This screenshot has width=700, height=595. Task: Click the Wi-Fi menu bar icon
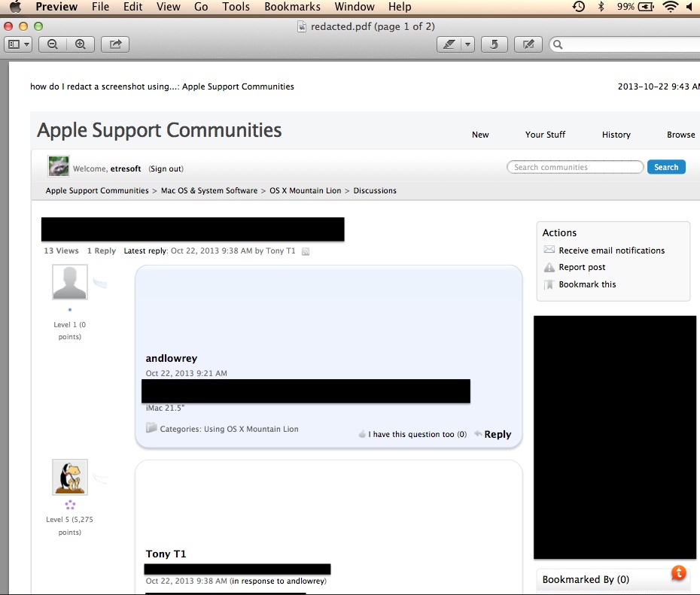point(670,7)
